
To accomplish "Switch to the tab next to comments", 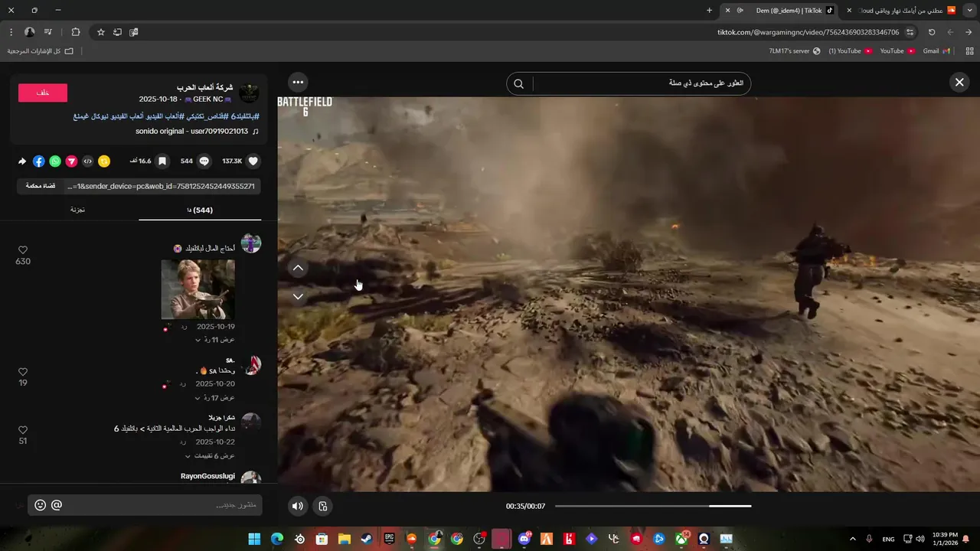I will tap(77, 210).
